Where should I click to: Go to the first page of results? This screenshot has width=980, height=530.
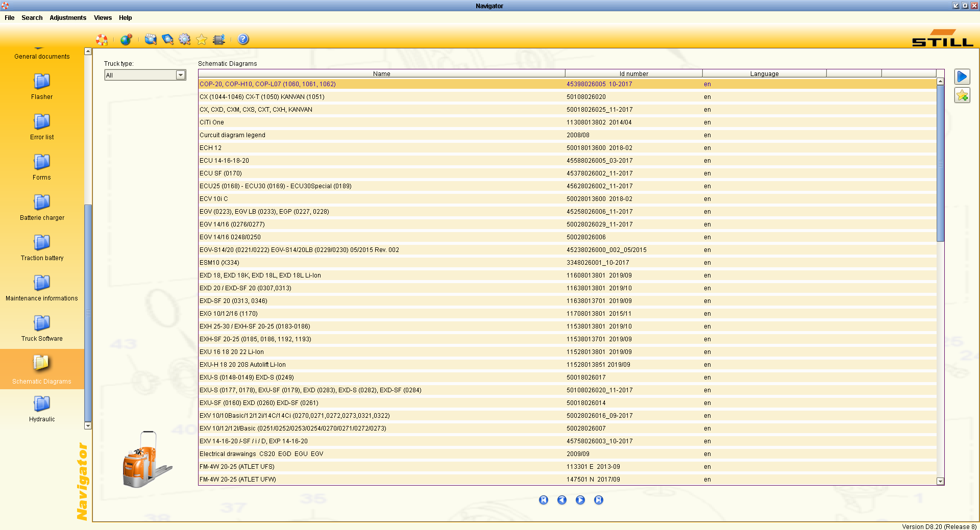click(544, 500)
